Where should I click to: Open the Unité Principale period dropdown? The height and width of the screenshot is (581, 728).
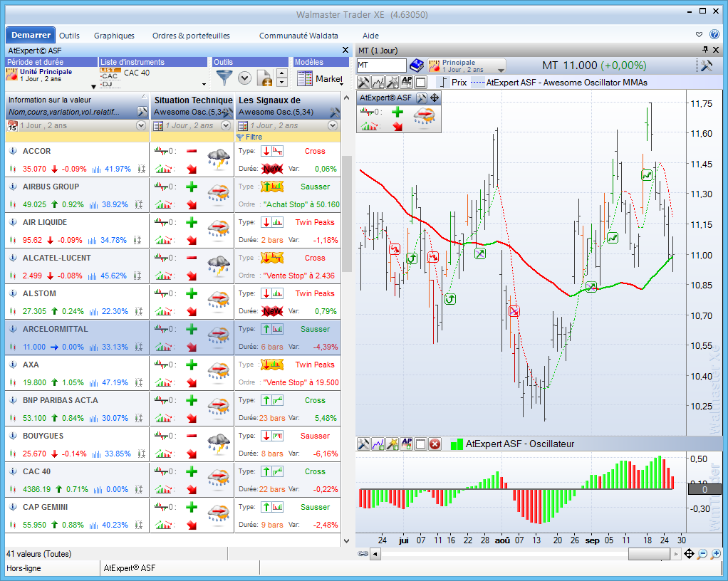[x=93, y=86]
